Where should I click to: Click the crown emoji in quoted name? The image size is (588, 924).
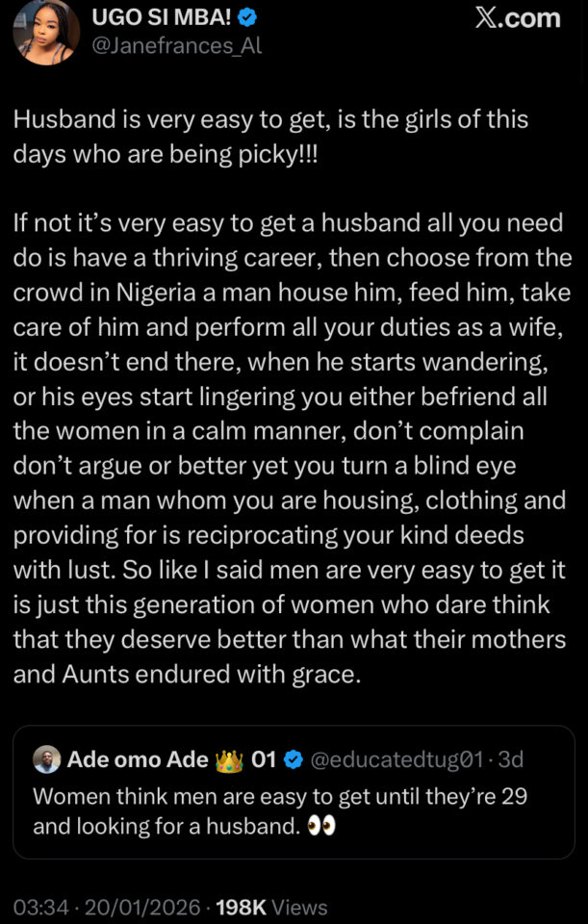click(229, 760)
